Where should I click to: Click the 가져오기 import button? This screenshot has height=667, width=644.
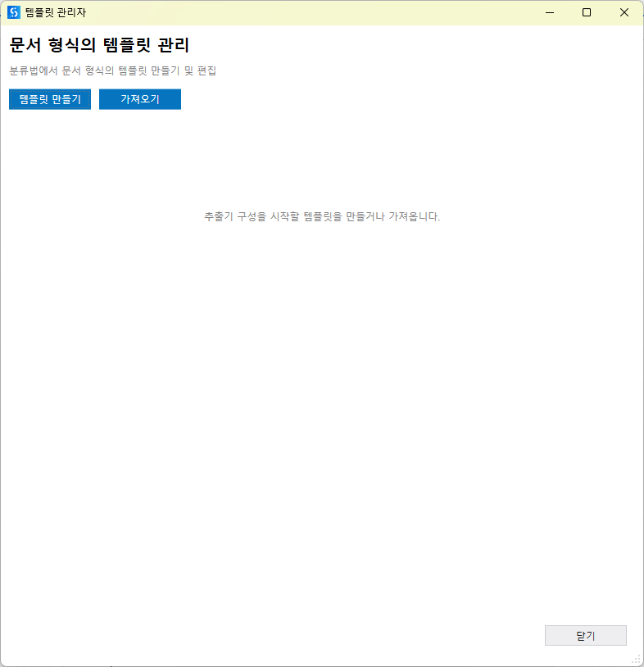(x=140, y=99)
